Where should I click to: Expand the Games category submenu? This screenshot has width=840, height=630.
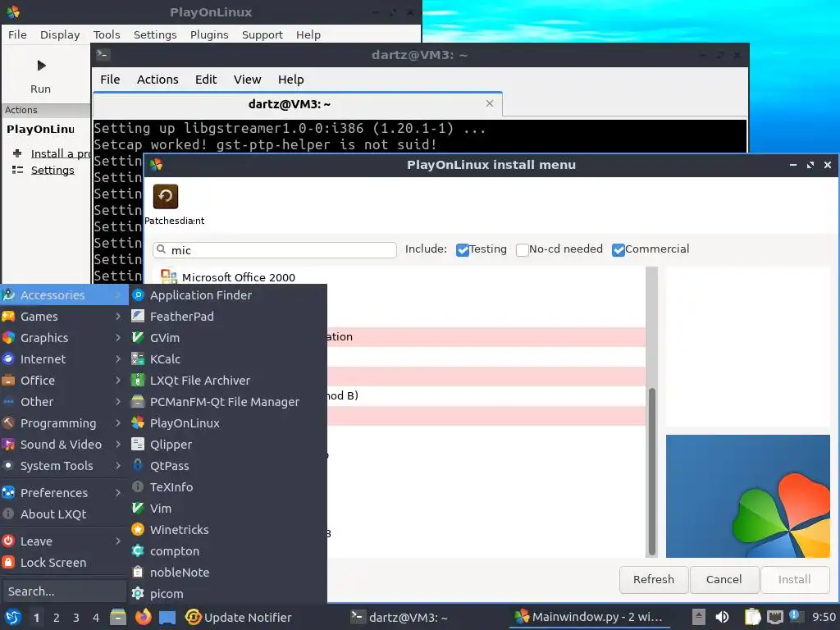click(x=63, y=317)
